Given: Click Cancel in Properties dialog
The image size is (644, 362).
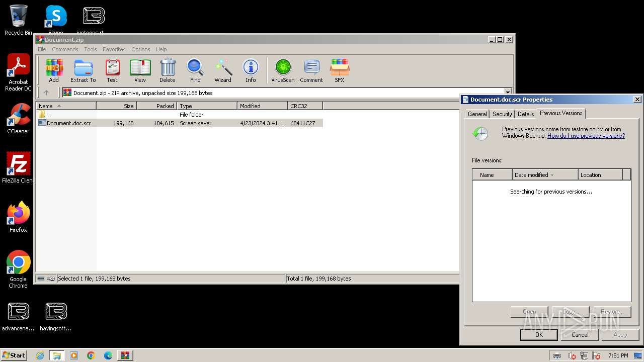Looking at the screenshot, I should click(580, 335).
